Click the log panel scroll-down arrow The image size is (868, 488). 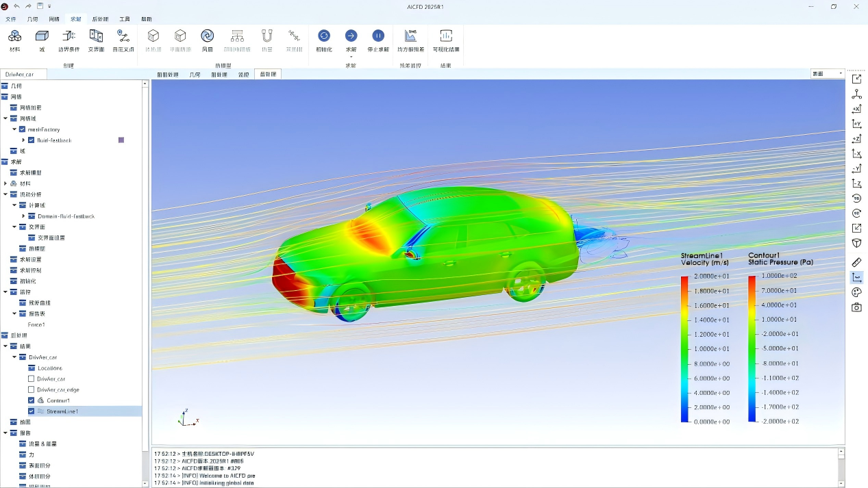(841, 483)
